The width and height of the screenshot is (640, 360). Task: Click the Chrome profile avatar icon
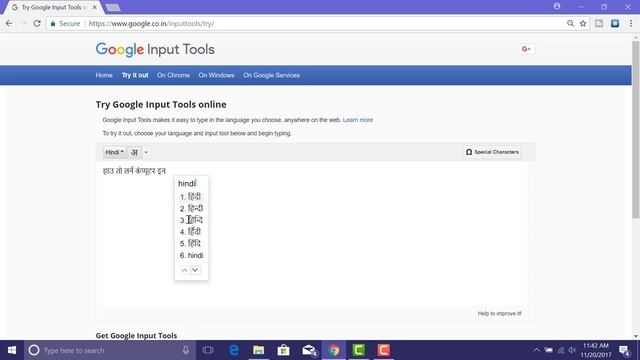point(557,7)
